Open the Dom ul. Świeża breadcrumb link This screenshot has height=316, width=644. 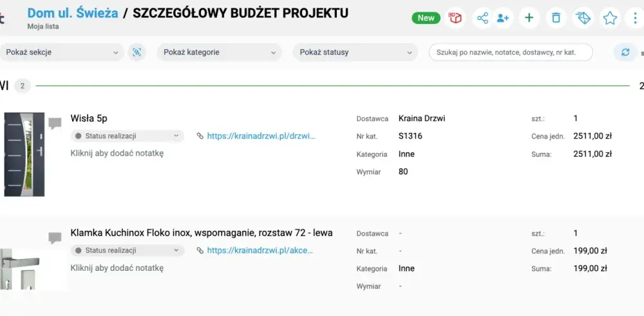[73, 13]
